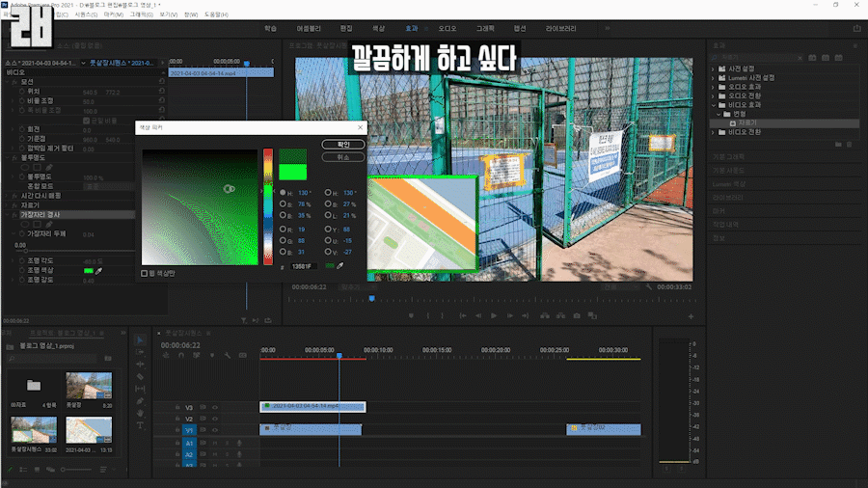Viewport: 868px width, 488px height.
Task: Expand the 비디오 전환 folder
Action: point(713,132)
